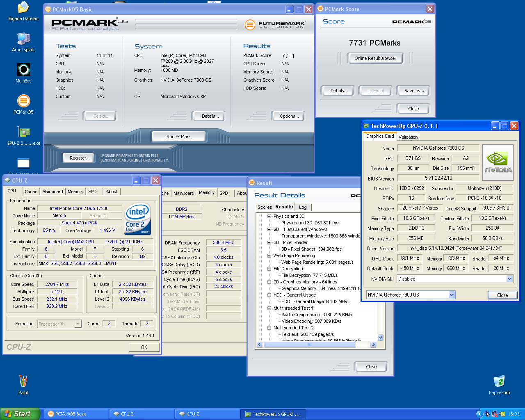The image size is (525, 420).
Task: Click Close in the PCMark Score window
Action: (413, 109)
